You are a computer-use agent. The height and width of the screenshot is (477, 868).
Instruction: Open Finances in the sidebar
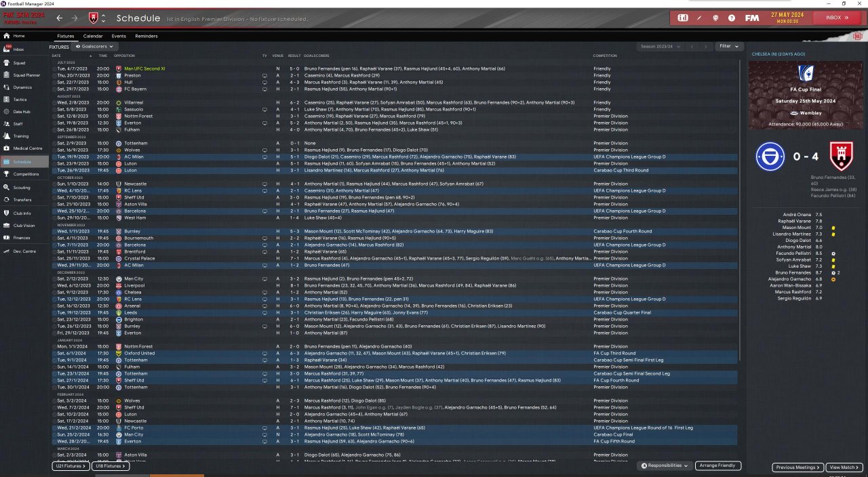22,238
